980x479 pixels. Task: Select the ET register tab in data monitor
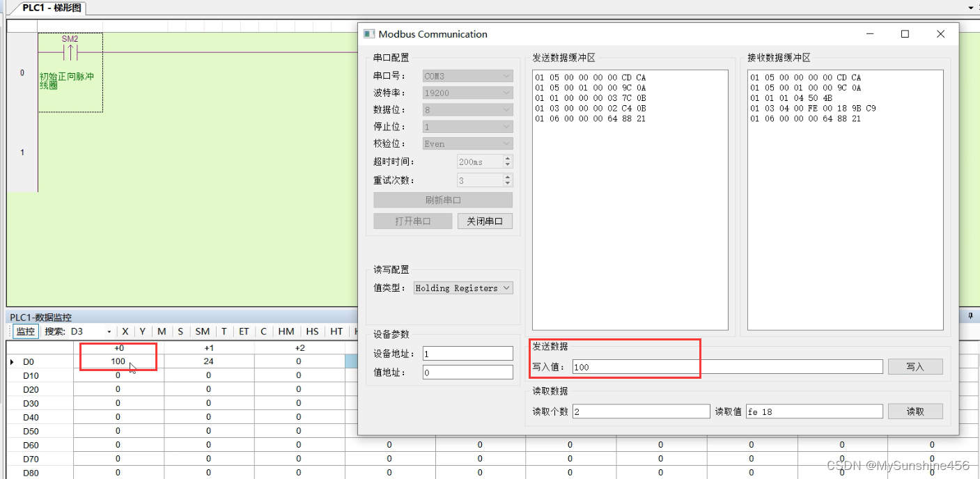[244, 331]
